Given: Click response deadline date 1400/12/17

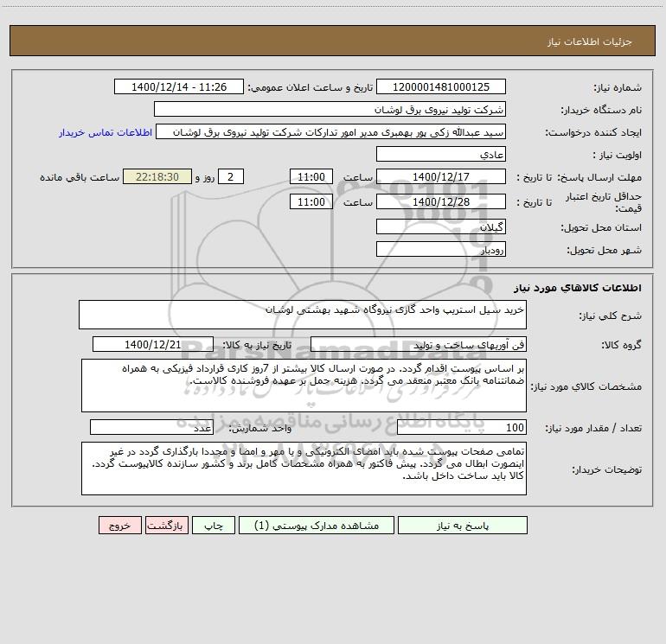Looking at the screenshot, I should (x=441, y=176).
